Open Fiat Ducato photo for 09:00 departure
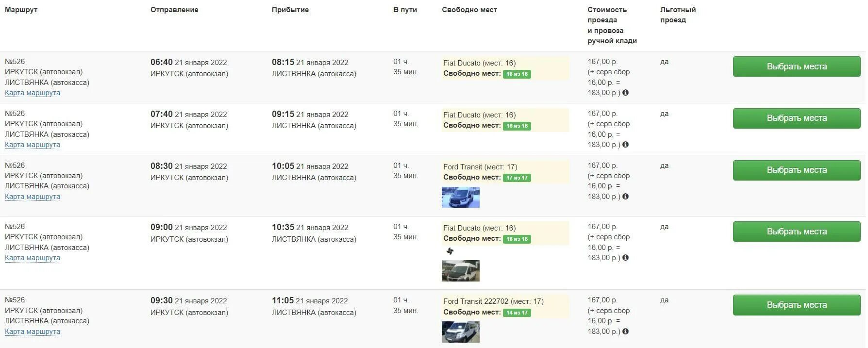The height and width of the screenshot is (348, 868). (x=461, y=271)
